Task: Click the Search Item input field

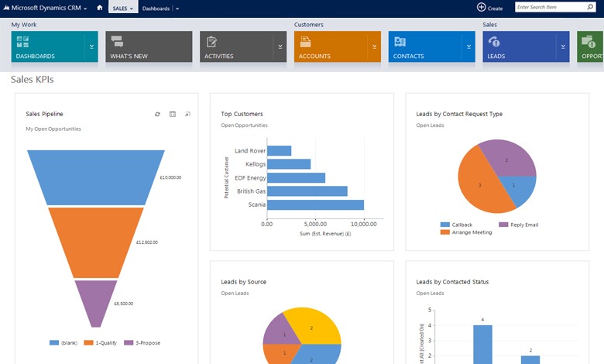Action: 548,7
